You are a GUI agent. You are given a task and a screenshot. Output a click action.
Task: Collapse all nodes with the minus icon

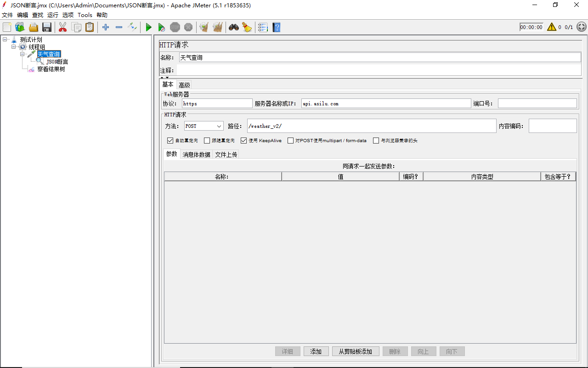119,27
